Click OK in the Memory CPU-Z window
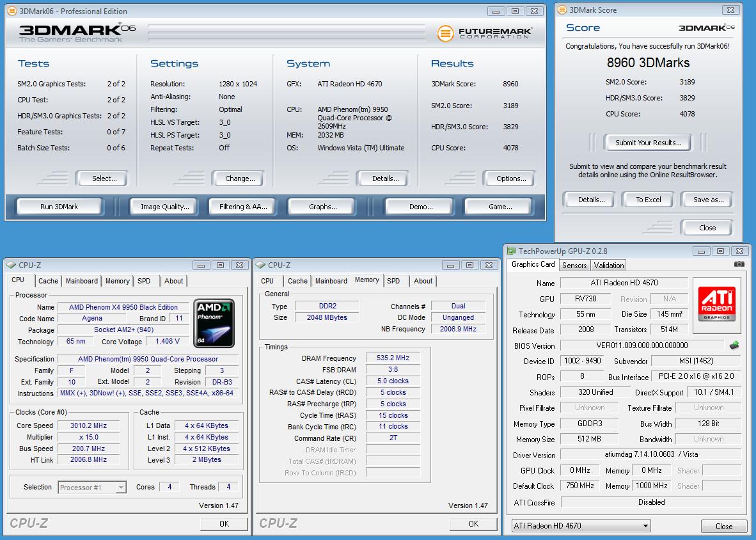This screenshot has height=540, width=756. (473, 523)
